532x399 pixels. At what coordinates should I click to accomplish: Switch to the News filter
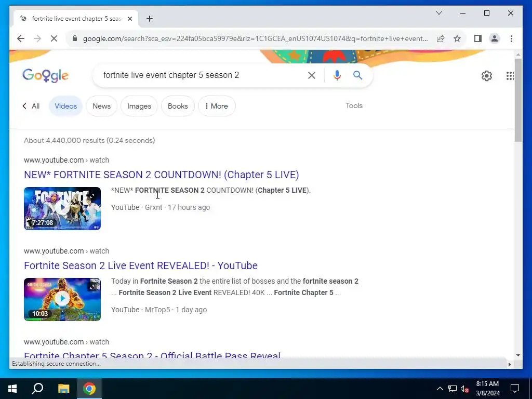point(101,106)
